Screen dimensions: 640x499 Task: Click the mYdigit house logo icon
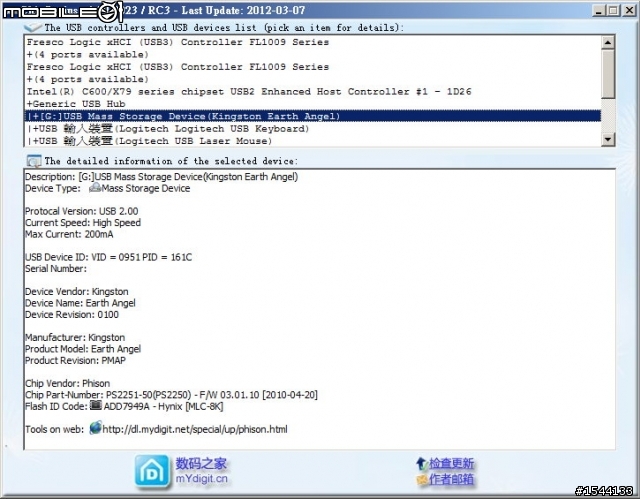pos(152,471)
